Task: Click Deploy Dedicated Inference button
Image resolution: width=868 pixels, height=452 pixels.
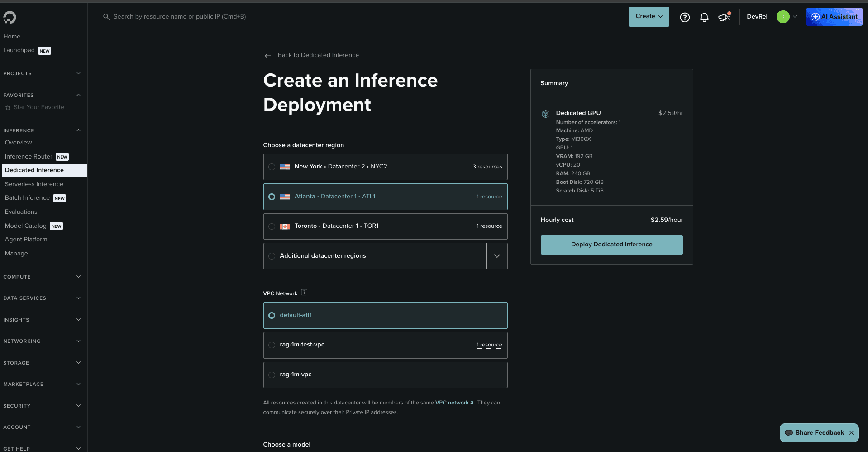Action: 611,245
